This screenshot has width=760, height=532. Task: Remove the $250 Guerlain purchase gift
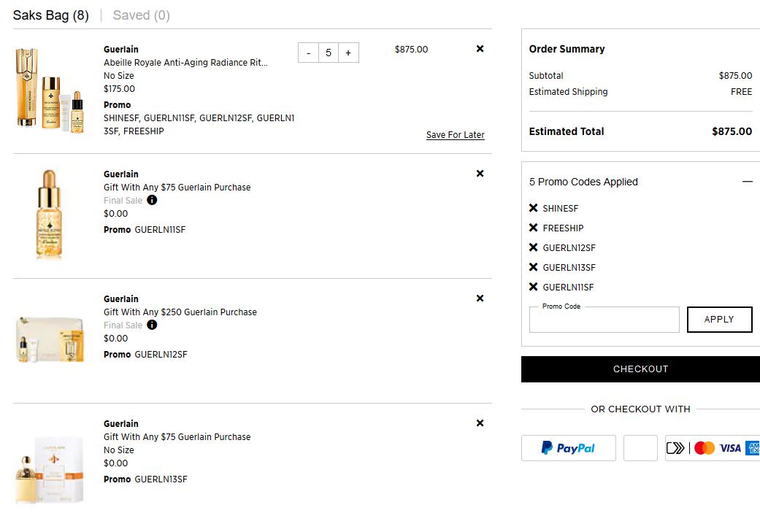pyautogui.click(x=480, y=298)
